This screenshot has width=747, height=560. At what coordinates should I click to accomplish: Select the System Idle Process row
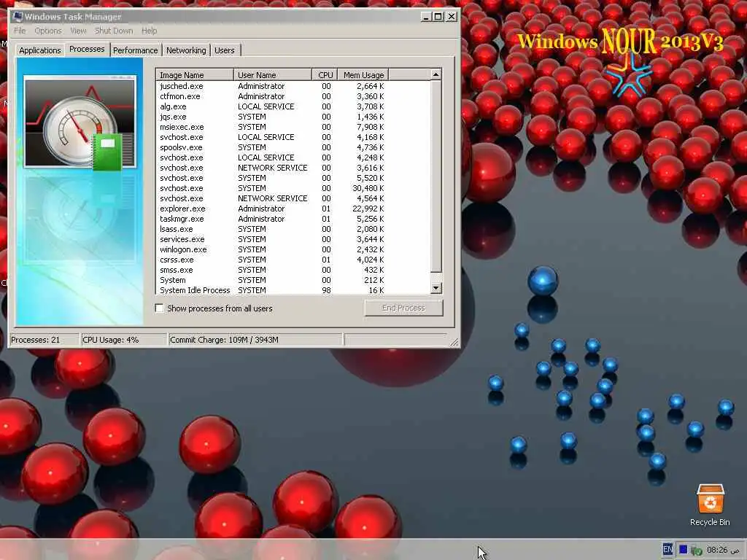point(293,290)
